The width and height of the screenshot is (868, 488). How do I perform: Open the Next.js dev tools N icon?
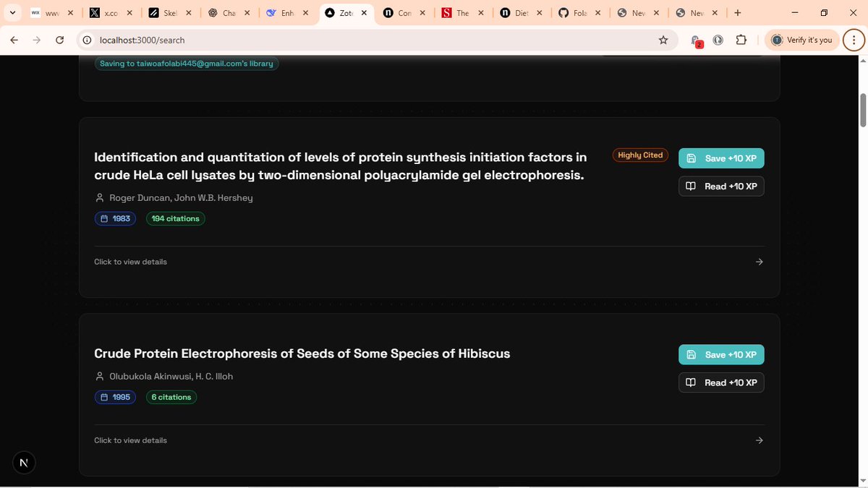point(24,463)
